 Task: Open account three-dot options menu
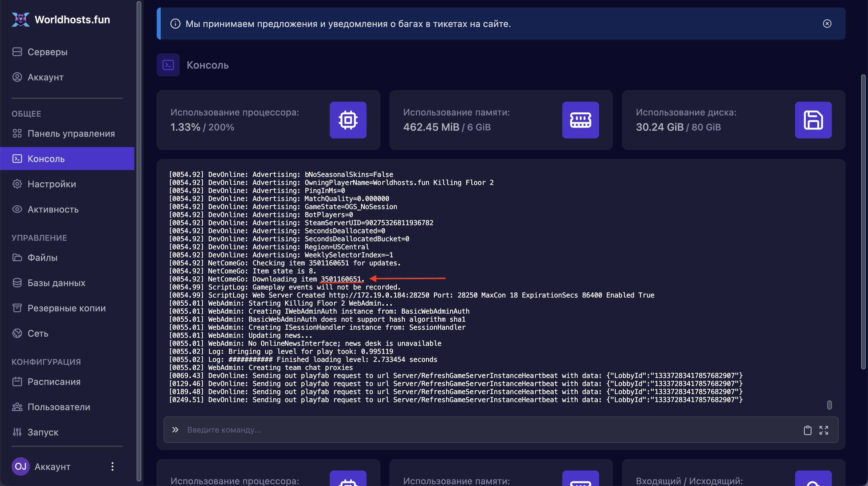pyautogui.click(x=113, y=466)
